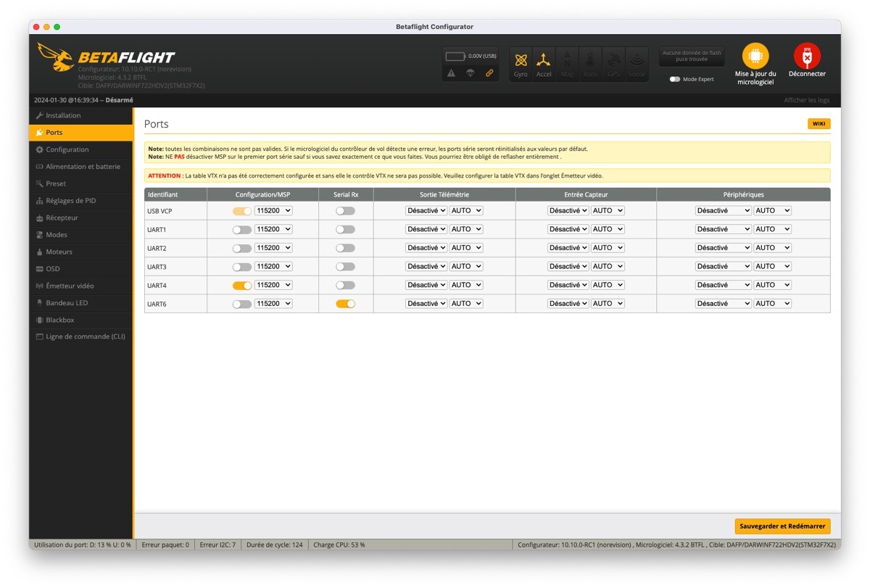
Task: Disable MSP switch for UART4
Action: coord(242,286)
